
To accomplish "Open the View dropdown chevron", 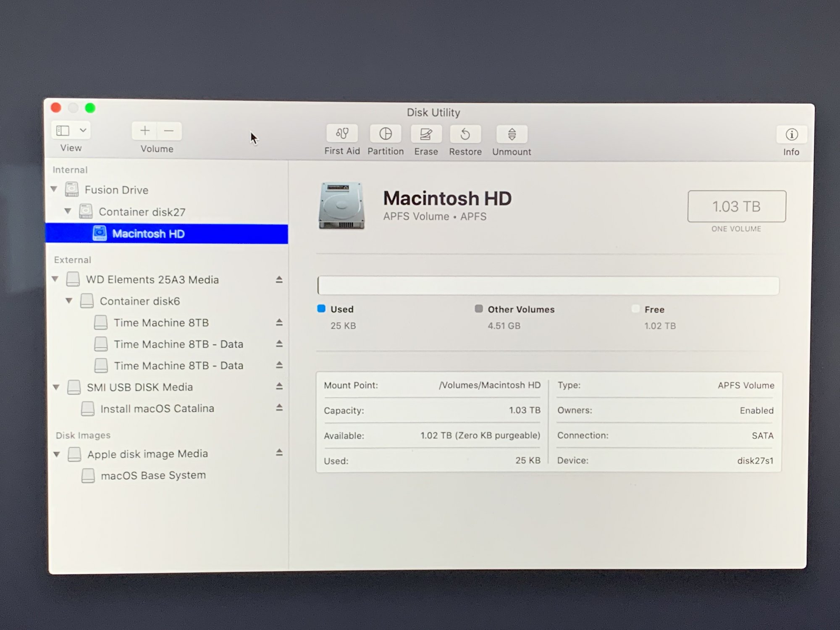I will [x=83, y=130].
